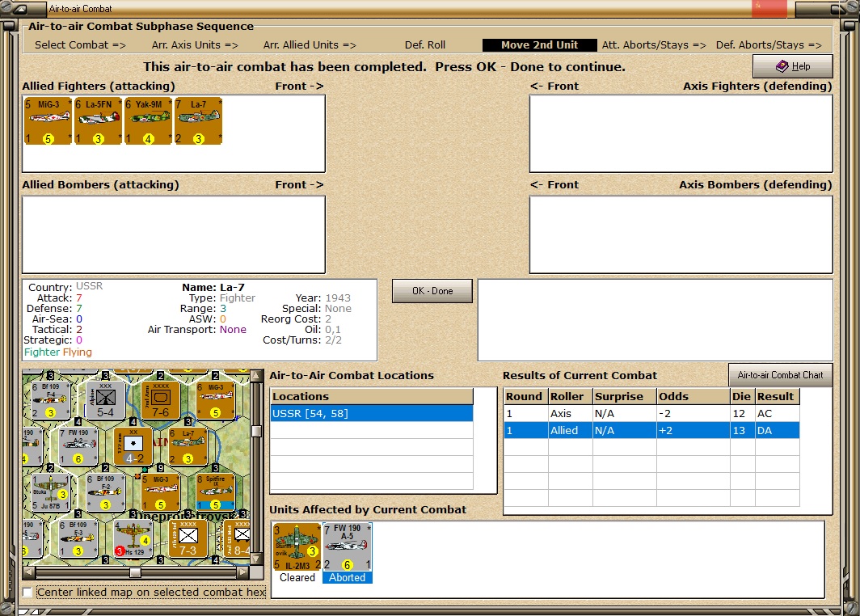This screenshot has height=616, width=860.
Task: Click the FW 190 A-5 unit marked Aborted
Action: (348, 547)
